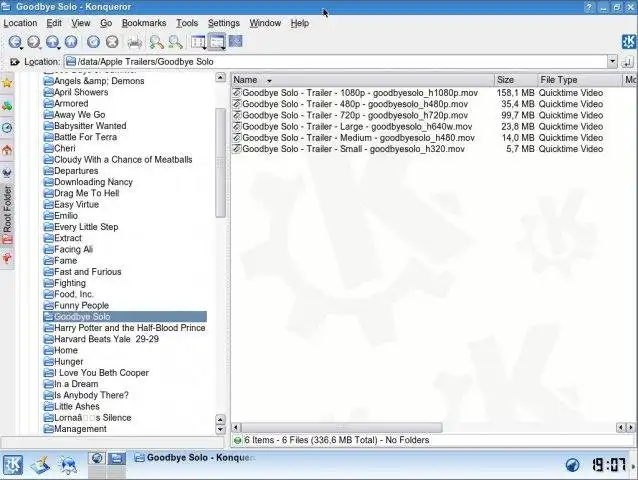
Task: Open the Window menu
Action: (x=265, y=23)
